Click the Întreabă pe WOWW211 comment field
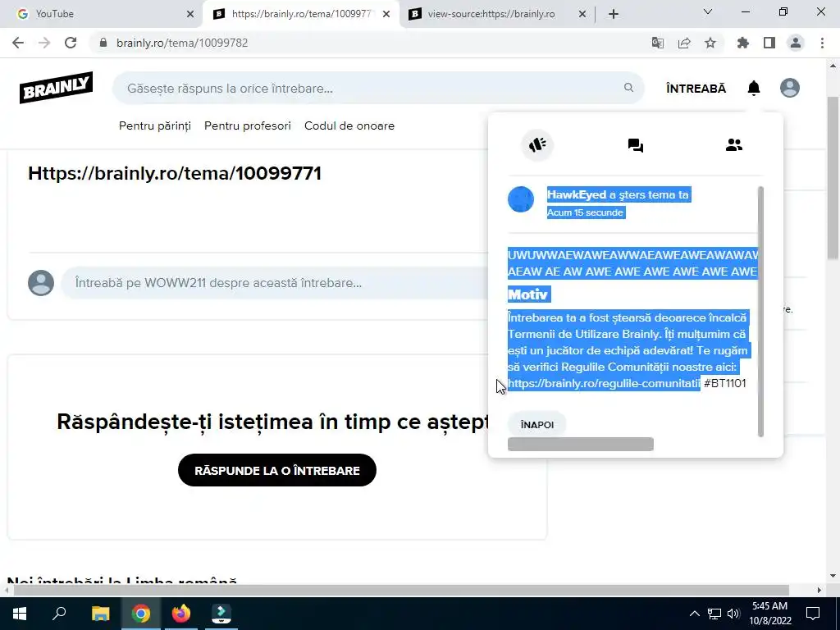The image size is (840, 630). point(276,283)
